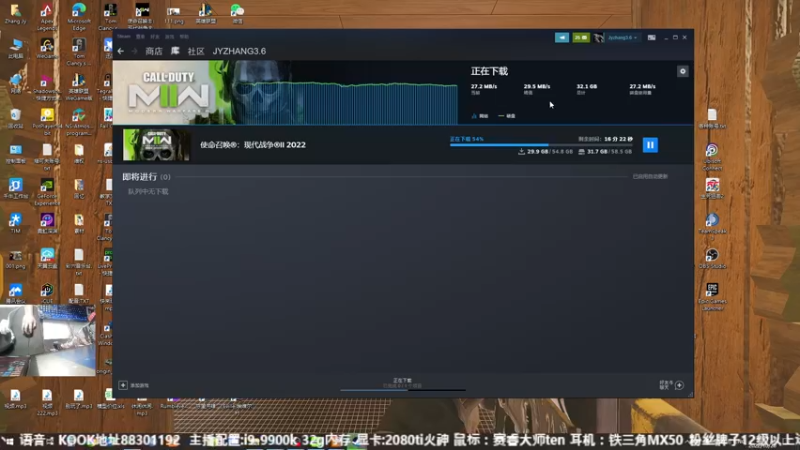Open WeChat 微信 desktop shortcut
Viewport: 800px width, 450px height.
click(237, 14)
